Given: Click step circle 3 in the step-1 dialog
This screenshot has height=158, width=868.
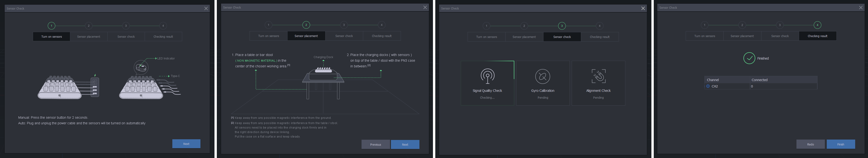Looking at the screenshot, I should 126,26.
